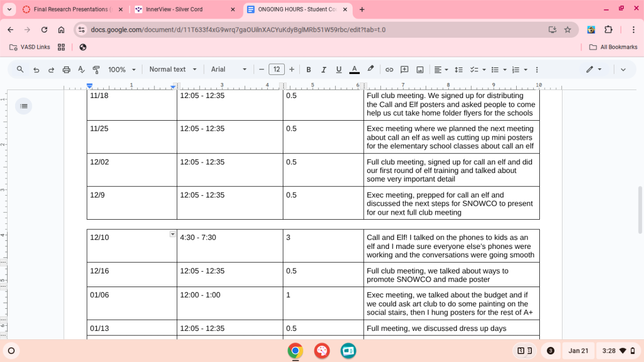Open the editing mode pencil dropdown
Image resolution: width=644 pixels, height=362 pixels.
(x=594, y=69)
